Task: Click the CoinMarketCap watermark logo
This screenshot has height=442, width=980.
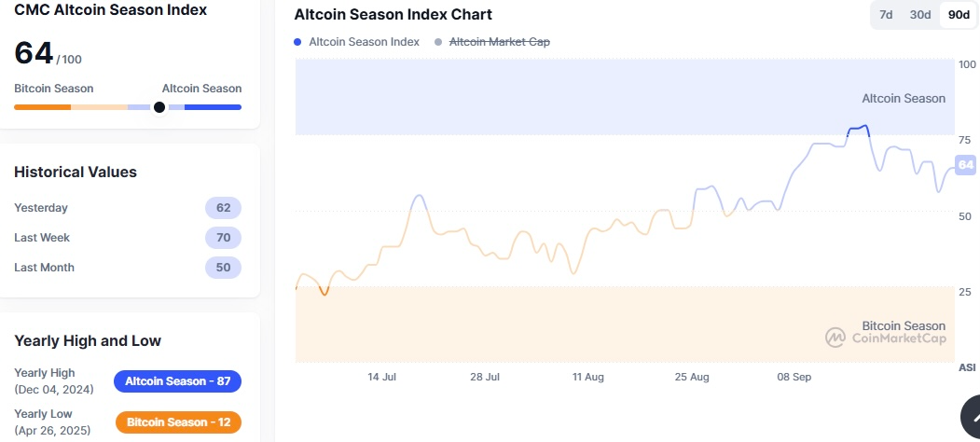Action: click(835, 337)
